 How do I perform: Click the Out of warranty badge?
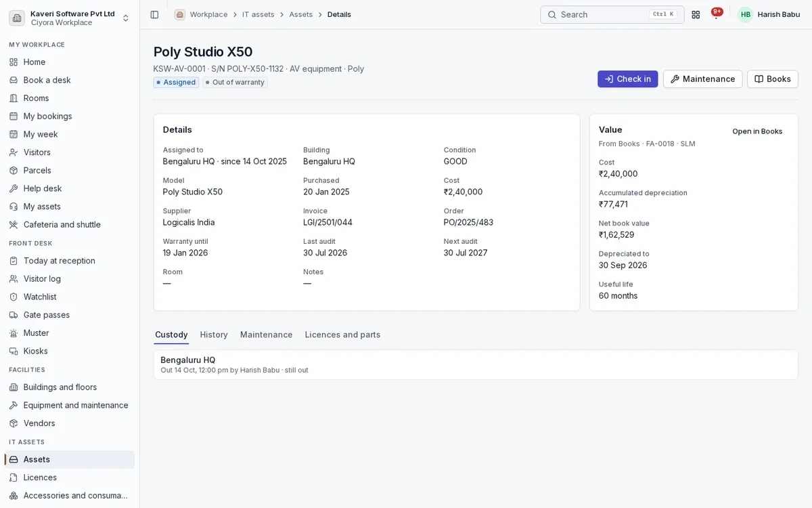point(235,83)
